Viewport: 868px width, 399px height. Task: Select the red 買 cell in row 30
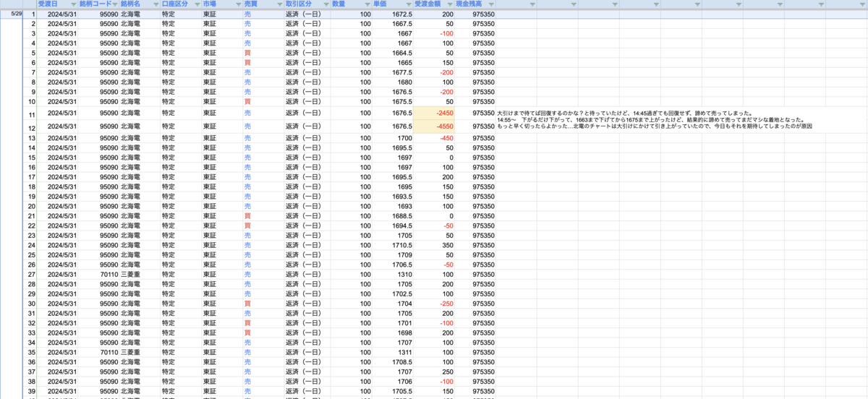click(x=263, y=304)
